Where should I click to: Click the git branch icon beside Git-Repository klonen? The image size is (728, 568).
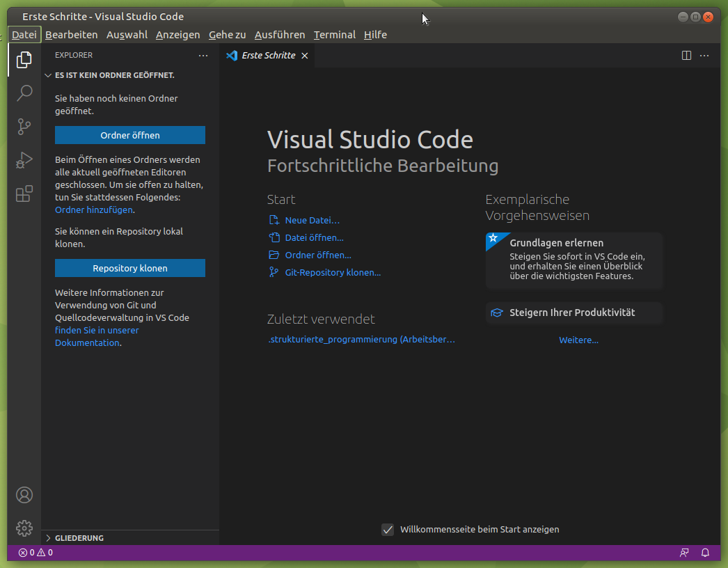coord(274,272)
